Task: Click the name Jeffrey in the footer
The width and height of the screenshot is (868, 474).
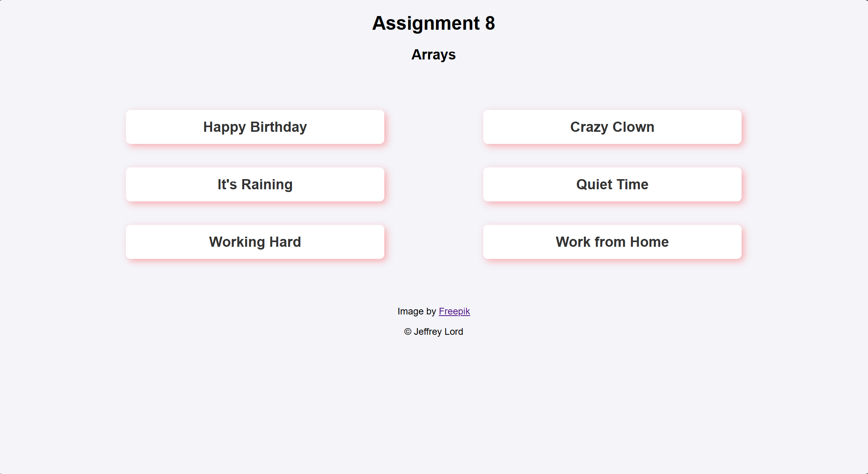Action: click(x=428, y=332)
